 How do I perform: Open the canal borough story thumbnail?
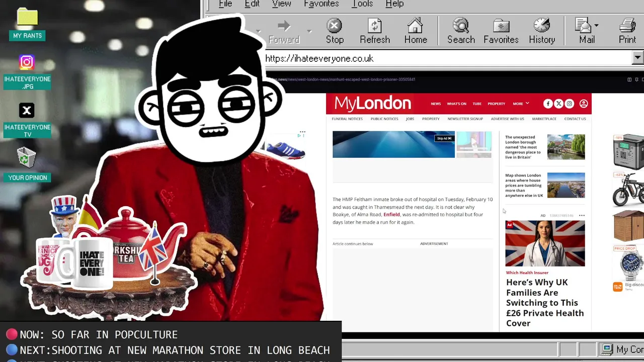point(566,147)
